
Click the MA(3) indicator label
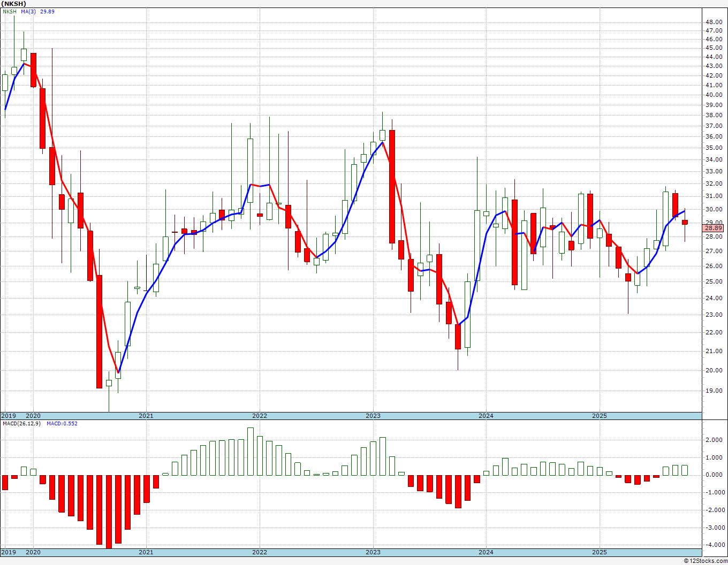coord(28,11)
